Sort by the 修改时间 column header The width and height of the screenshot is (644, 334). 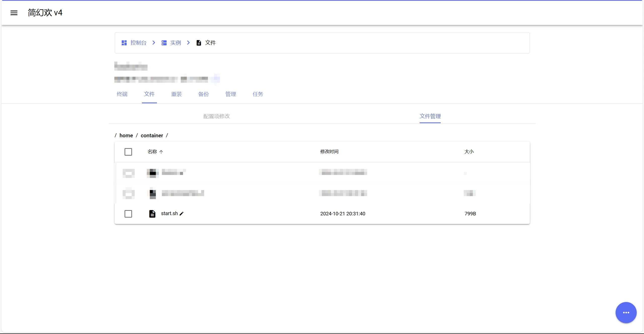(x=329, y=152)
